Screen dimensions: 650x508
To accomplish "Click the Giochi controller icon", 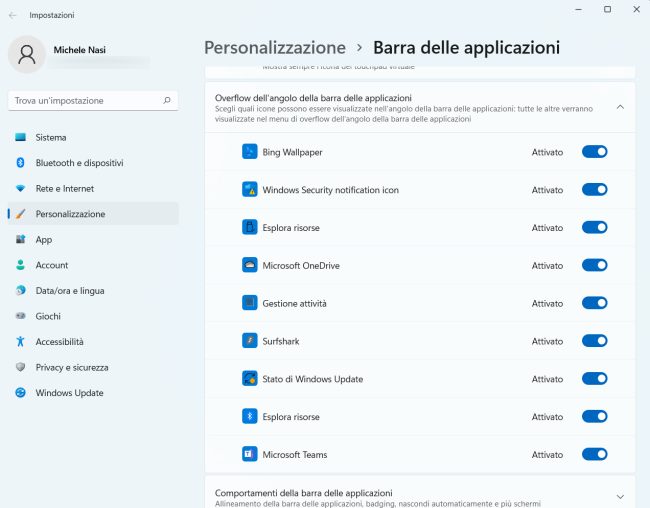I will click(x=20, y=316).
